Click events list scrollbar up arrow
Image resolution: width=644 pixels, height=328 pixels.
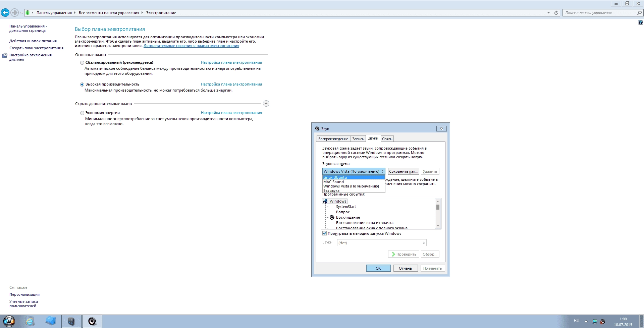point(438,201)
